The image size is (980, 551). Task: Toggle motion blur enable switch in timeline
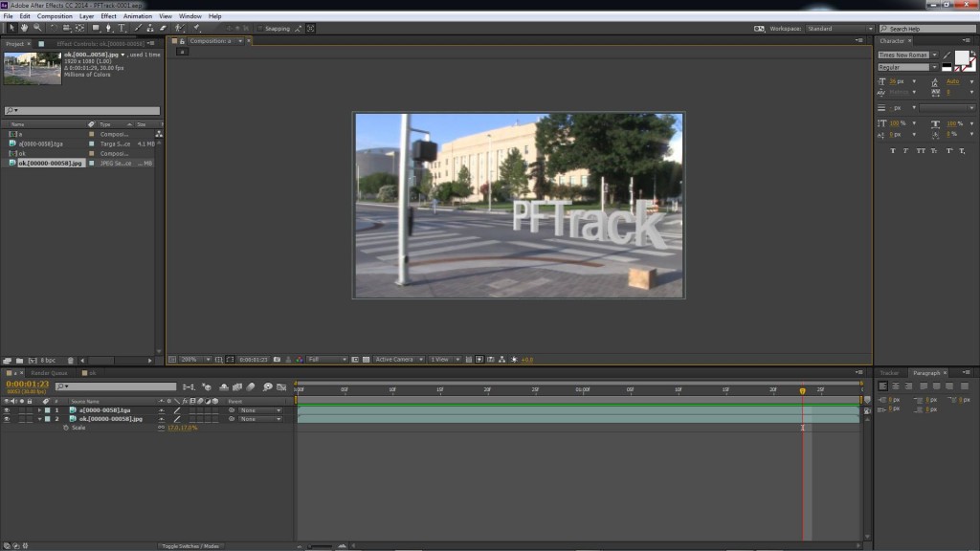(252, 387)
